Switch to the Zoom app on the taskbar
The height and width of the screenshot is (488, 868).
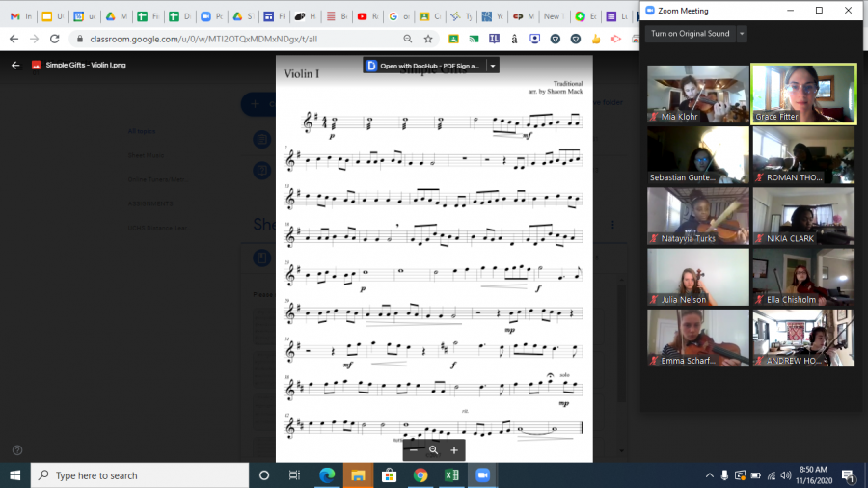click(483, 475)
